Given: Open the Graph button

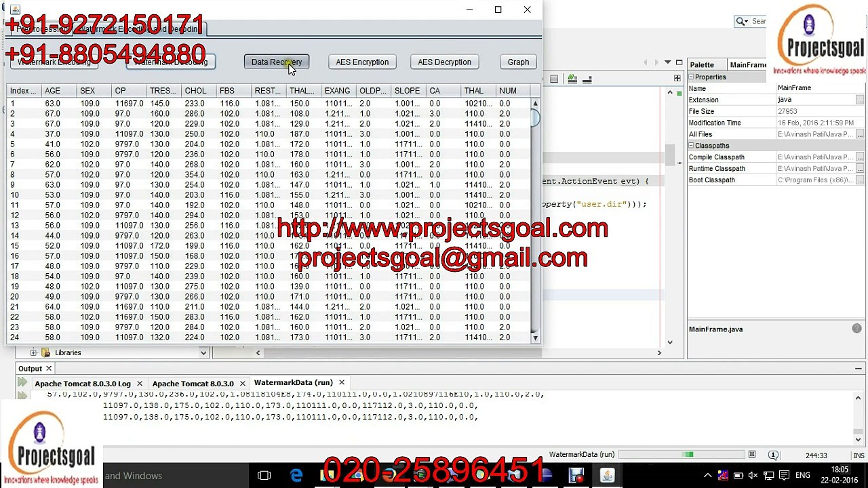Looking at the screenshot, I should point(518,62).
